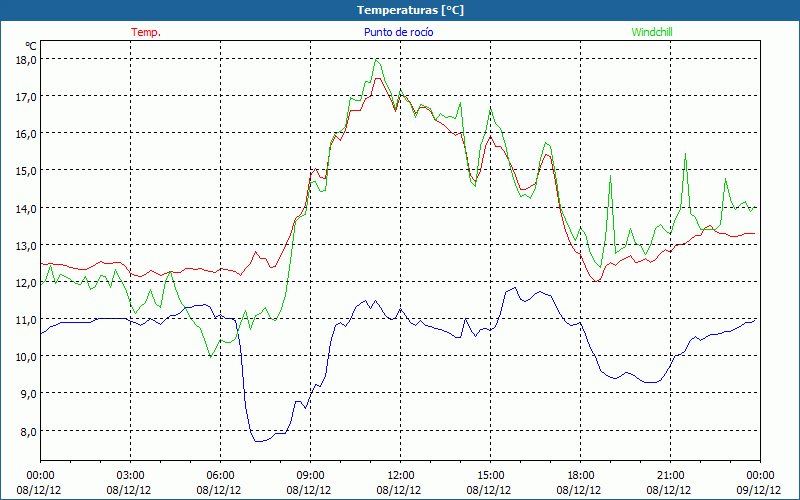The height and width of the screenshot is (500, 800).
Task: Click the 16,0 y-axis value
Action: coord(26,134)
